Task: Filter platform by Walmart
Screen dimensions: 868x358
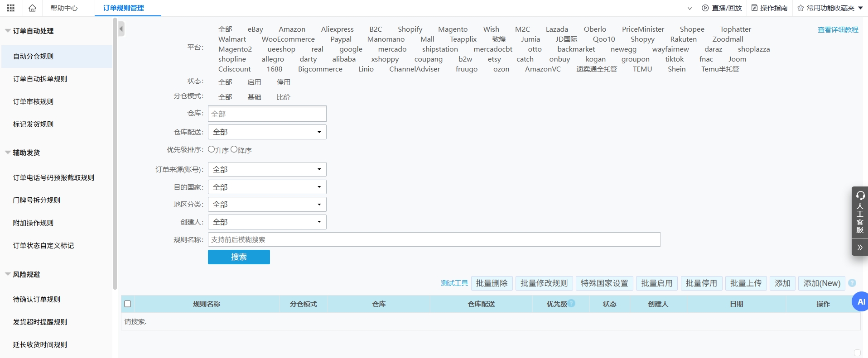Action: [x=232, y=39]
